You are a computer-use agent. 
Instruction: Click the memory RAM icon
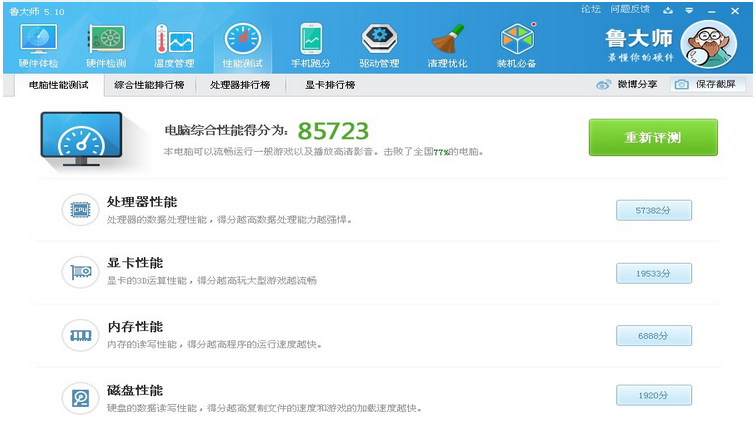click(x=81, y=335)
